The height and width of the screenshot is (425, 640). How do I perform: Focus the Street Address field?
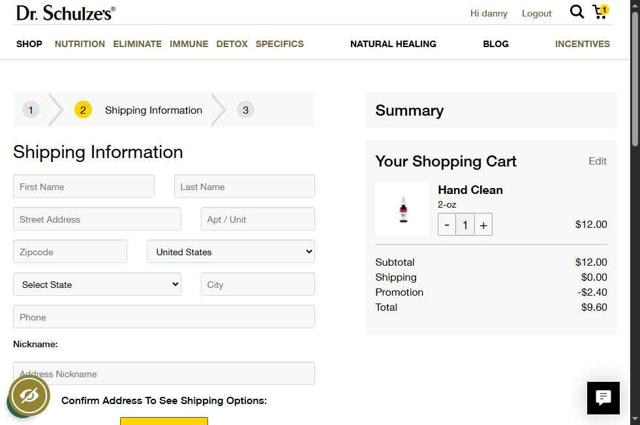pos(97,219)
